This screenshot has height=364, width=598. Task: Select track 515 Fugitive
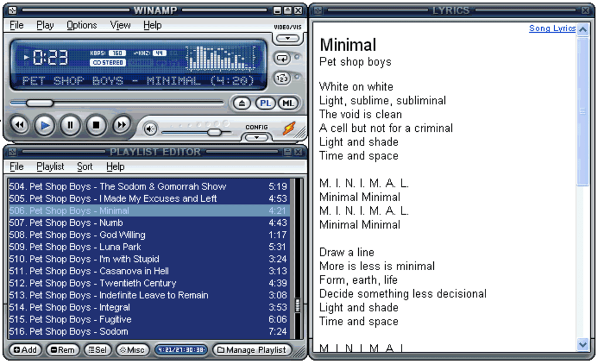[149, 319]
